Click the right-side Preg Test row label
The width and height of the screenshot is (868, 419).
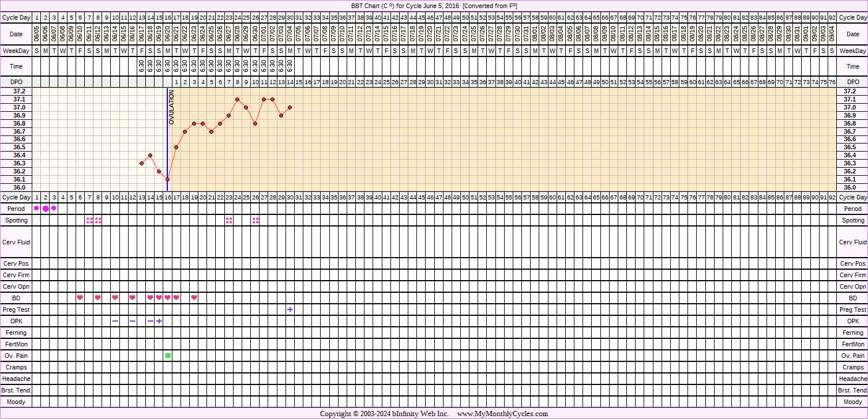(x=852, y=310)
